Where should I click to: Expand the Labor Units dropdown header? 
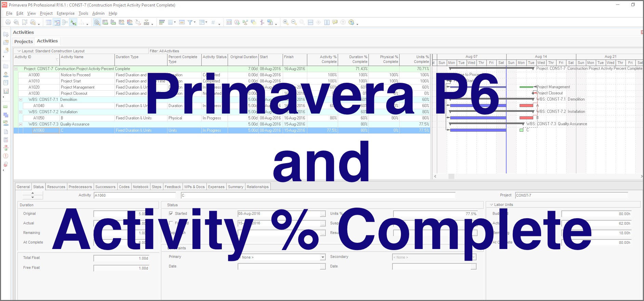492,205
